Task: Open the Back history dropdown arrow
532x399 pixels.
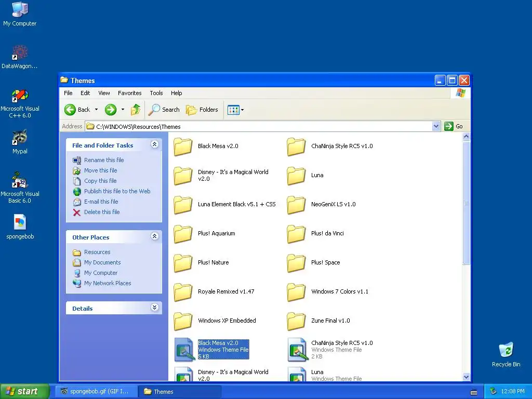Action: click(x=96, y=110)
